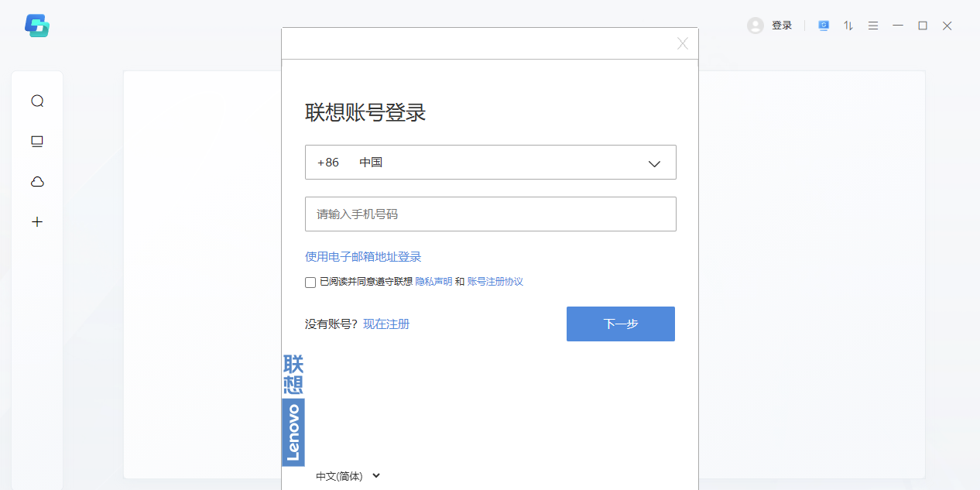Open the blue monitor icon in title bar
Viewport: 980px width, 490px height.
(x=824, y=26)
